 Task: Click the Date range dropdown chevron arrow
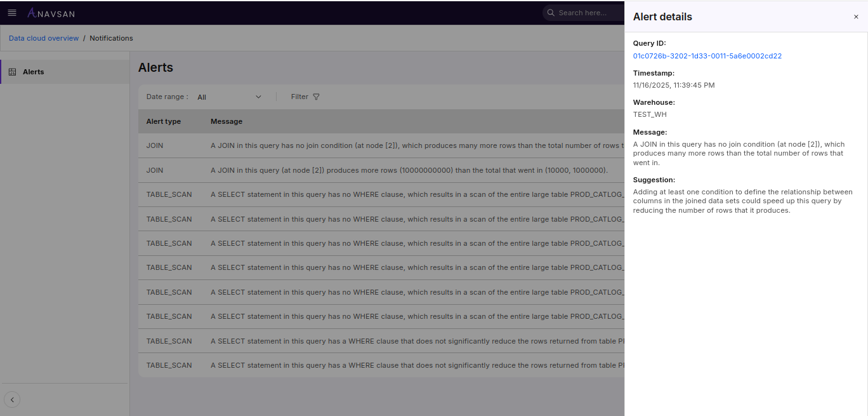point(258,97)
